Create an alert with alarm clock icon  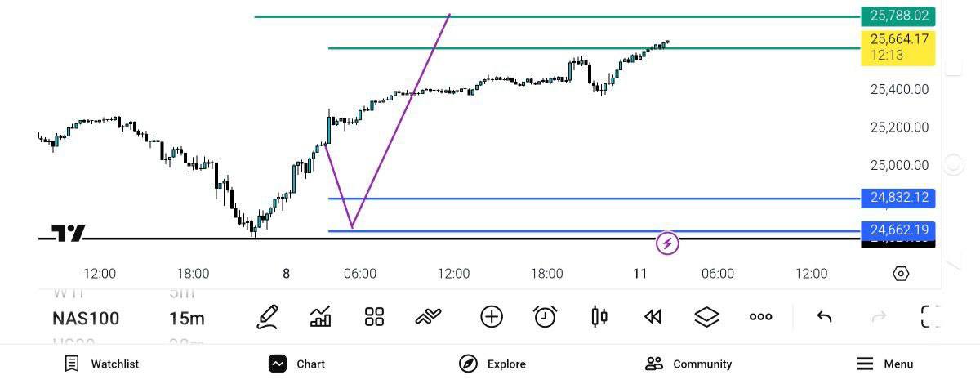pyautogui.click(x=545, y=316)
